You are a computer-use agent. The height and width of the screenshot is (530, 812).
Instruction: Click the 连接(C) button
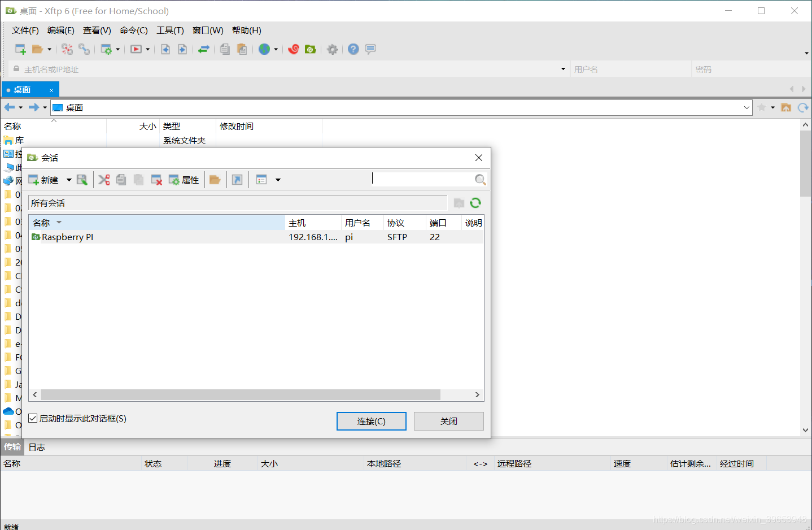tap(372, 421)
